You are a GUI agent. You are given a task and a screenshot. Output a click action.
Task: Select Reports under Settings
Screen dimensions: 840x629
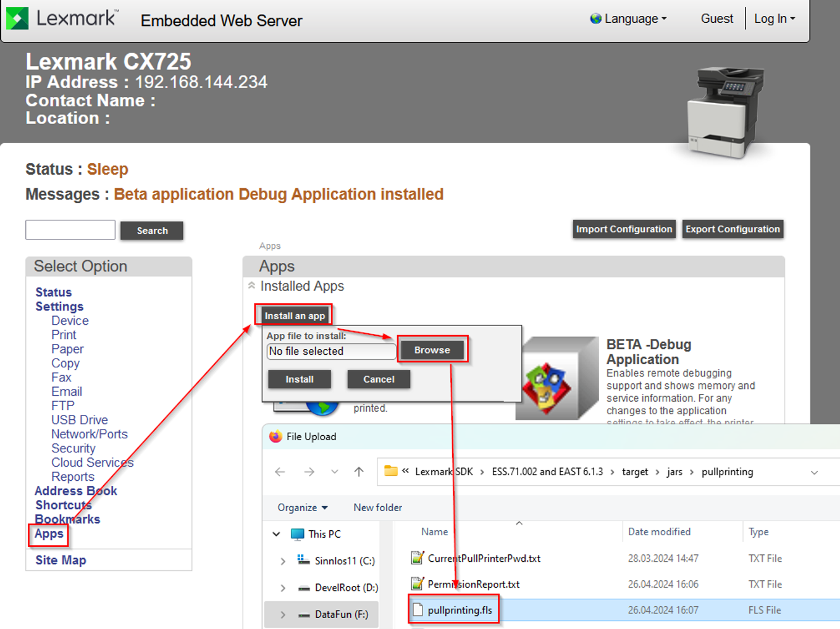pyautogui.click(x=73, y=477)
